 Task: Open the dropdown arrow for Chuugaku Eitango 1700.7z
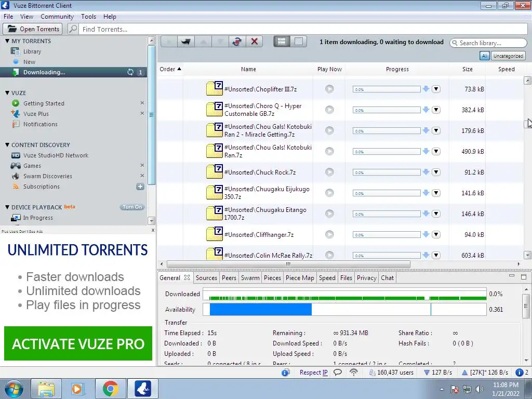436,214
